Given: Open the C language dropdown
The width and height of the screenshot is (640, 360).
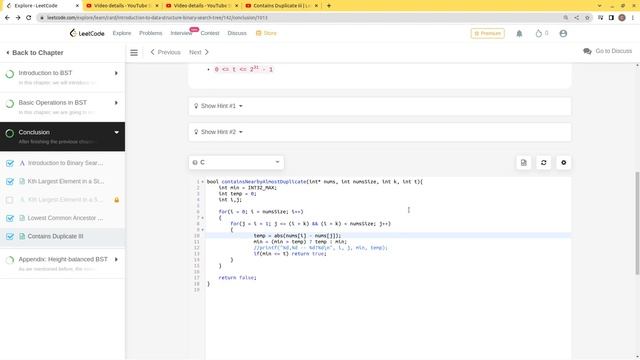Looking at the screenshot, I should (236, 162).
